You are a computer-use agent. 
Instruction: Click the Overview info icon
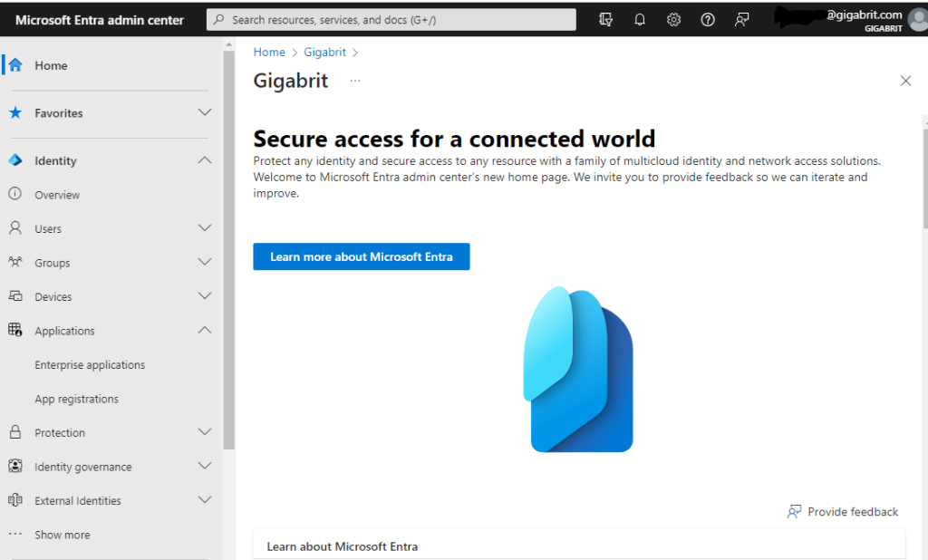(15, 194)
